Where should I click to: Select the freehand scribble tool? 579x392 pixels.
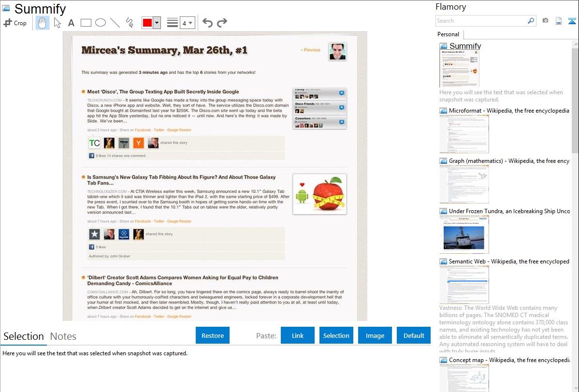pyautogui.click(x=130, y=23)
